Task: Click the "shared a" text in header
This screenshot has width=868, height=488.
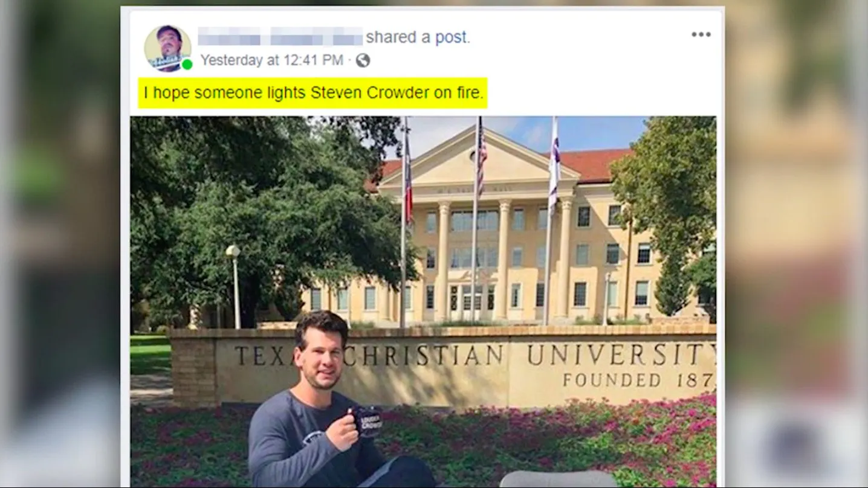Action: coord(398,37)
